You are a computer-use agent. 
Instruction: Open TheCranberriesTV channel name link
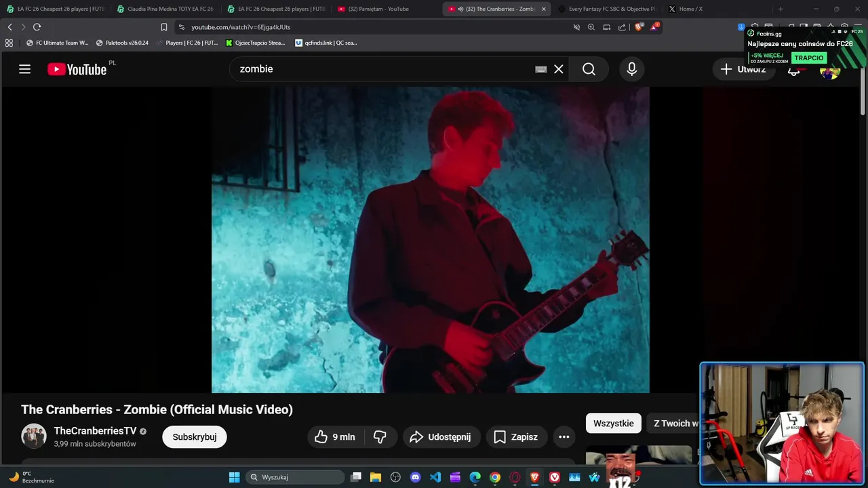95,431
